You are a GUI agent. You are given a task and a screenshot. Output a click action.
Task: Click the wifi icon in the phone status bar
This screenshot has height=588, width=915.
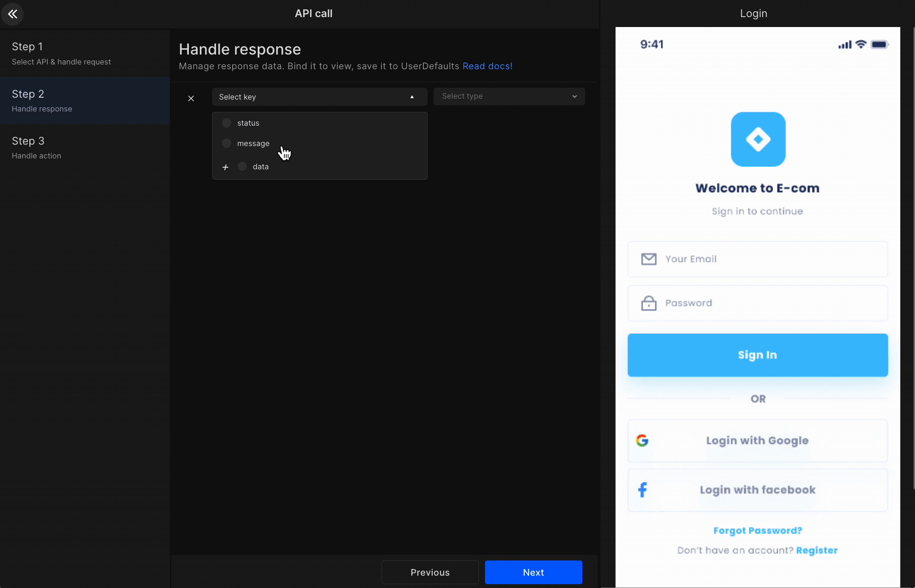coord(861,44)
